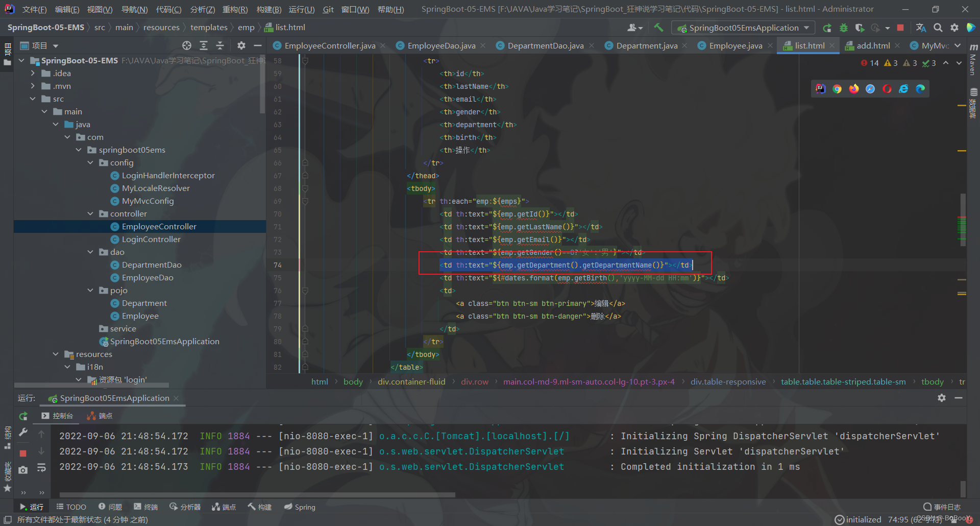Screen dimensions: 980x526
Task: Show hidden editor tabs dropdown
Action: 958,45
